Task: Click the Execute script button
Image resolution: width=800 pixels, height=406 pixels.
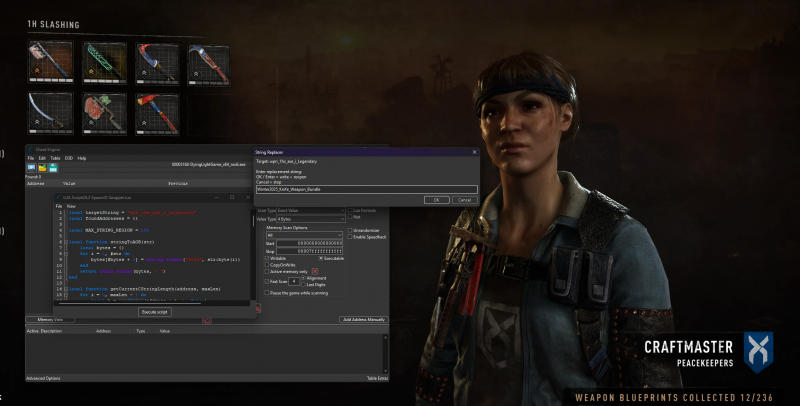Action: click(x=155, y=312)
